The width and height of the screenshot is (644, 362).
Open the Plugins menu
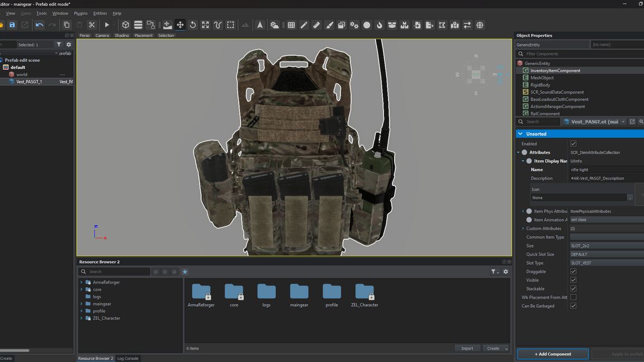pyautogui.click(x=80, y=13)
